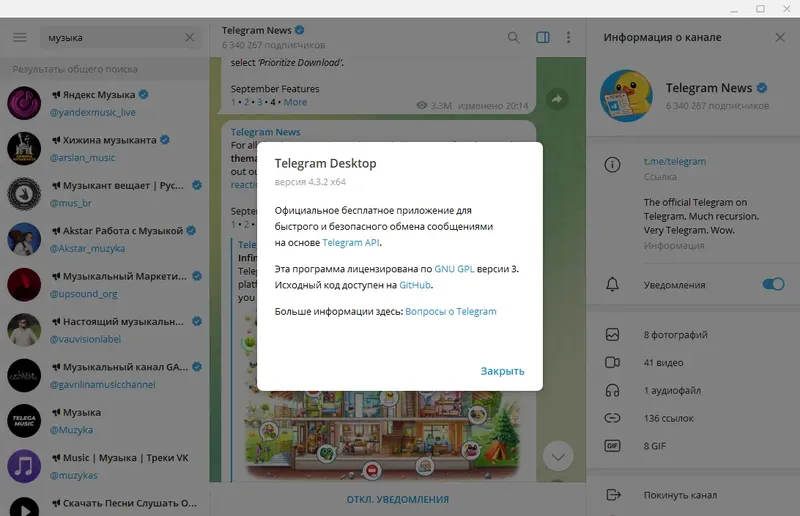The width and height of the screenshot is (800, 516).
Task: Clear the музыка search query
Action: [x=189, y=37]
